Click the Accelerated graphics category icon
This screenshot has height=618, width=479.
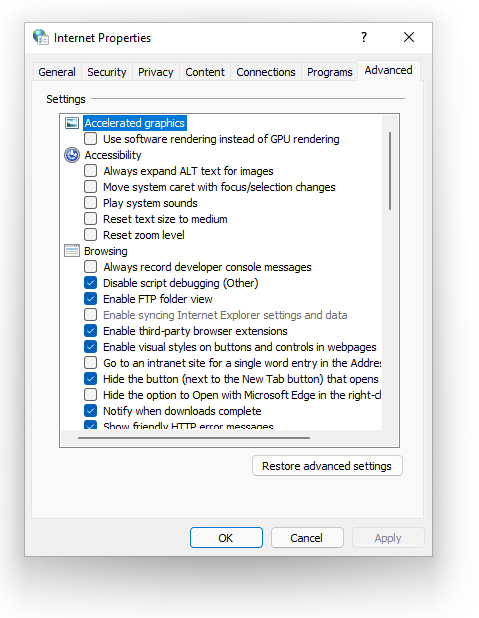click(x=72, y=123)
